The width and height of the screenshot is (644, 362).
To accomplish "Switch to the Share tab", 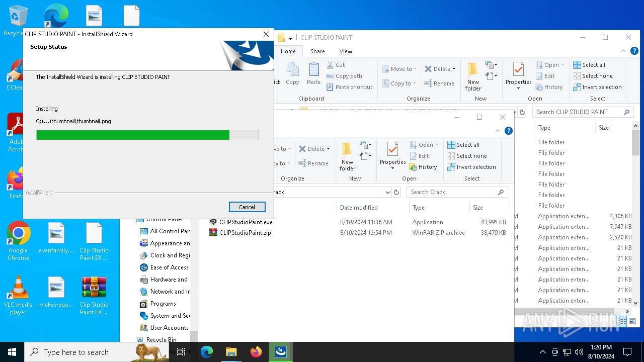I will [317, 51].
